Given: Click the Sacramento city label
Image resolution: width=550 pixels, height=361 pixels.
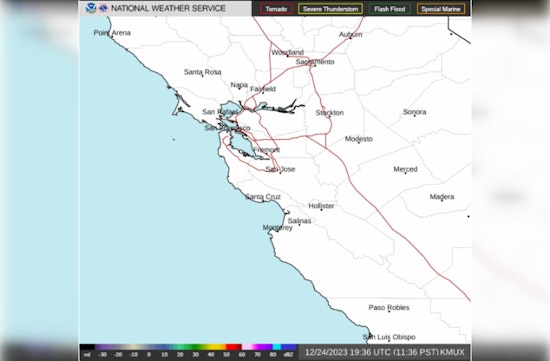Looking at the screenshot, I should [315, 62].
